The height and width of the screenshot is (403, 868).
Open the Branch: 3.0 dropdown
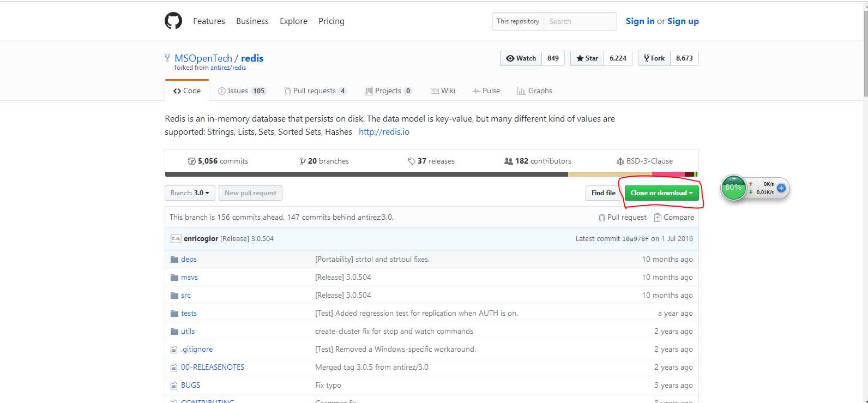click(190, 193)
